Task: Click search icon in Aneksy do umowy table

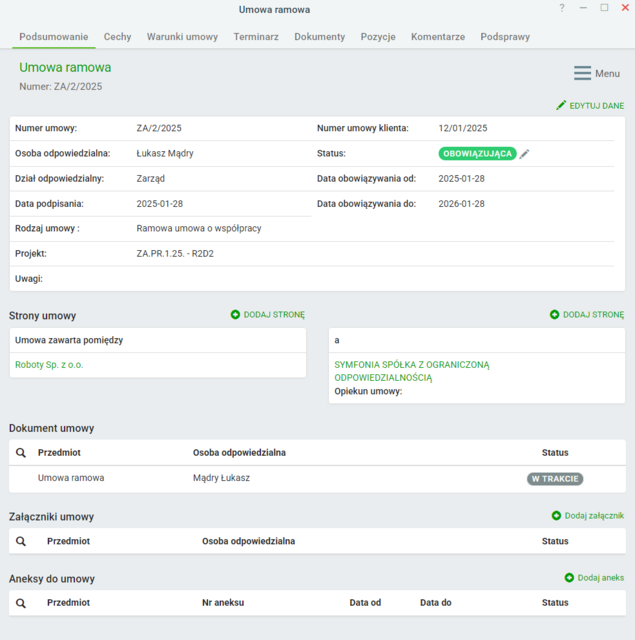Action: (x=21, y=603)
